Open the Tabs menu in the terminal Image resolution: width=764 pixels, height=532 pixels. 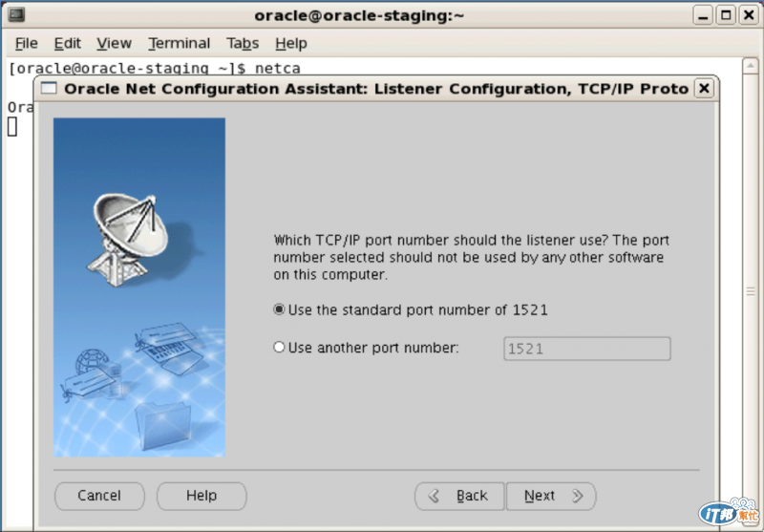click(x=243, y=43)
